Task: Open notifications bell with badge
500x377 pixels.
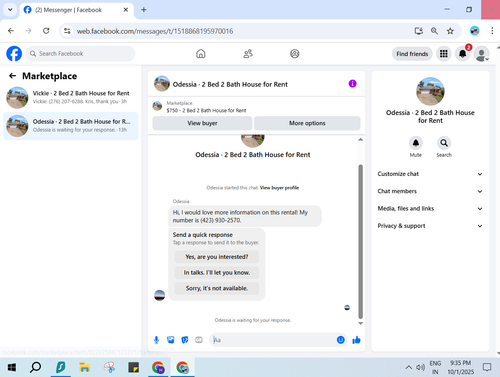Action: (463, 54)
